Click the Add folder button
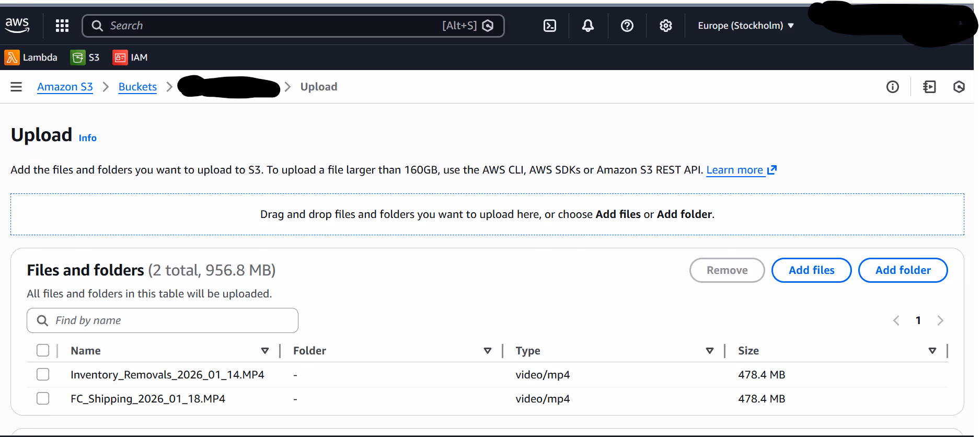 (903, 270)
